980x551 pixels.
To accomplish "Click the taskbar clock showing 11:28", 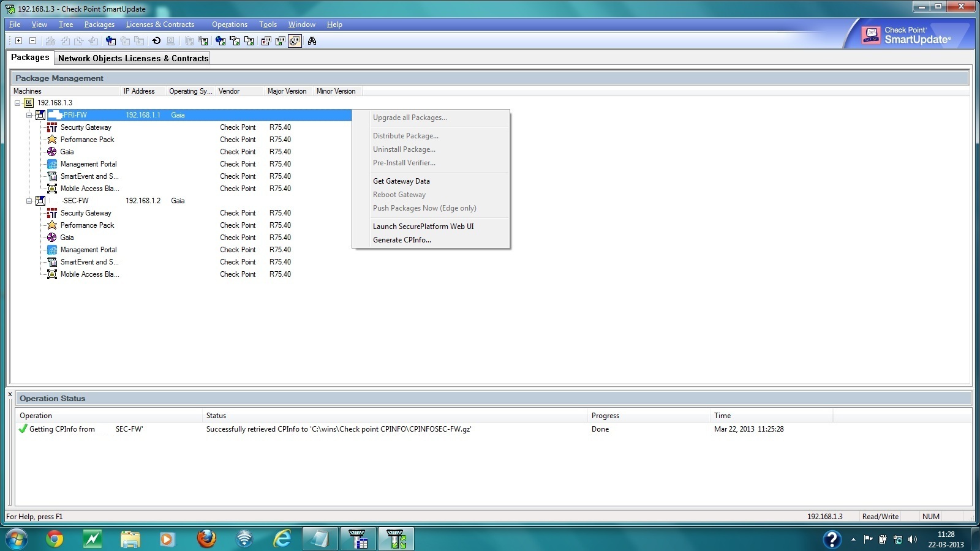I will (x=946, y=539).
